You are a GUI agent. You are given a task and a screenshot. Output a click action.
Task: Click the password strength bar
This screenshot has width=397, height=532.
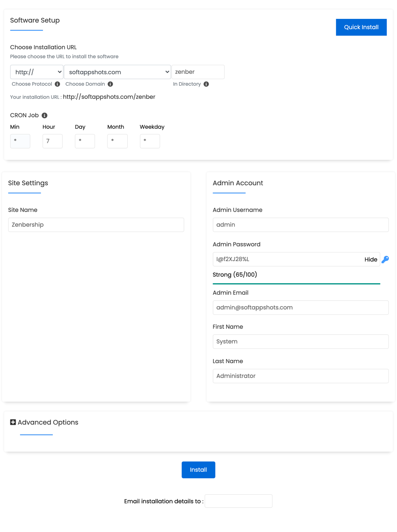click(x=297, y=284)
